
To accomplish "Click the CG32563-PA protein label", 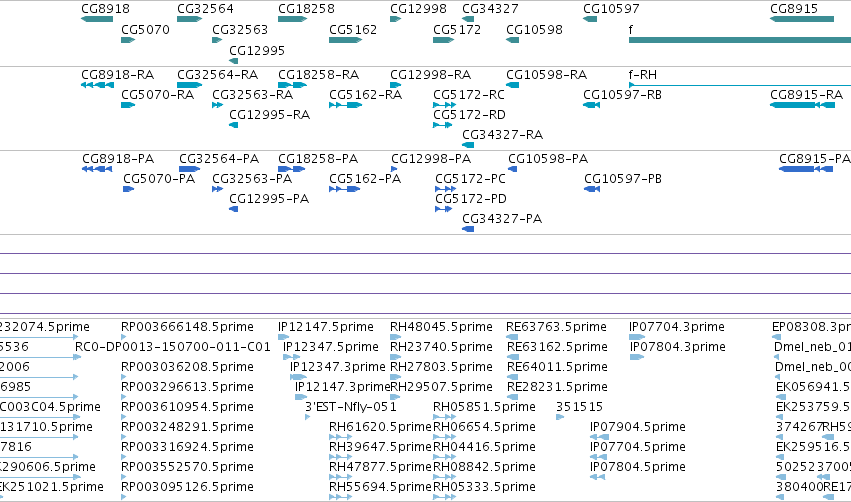I will 252,179.
